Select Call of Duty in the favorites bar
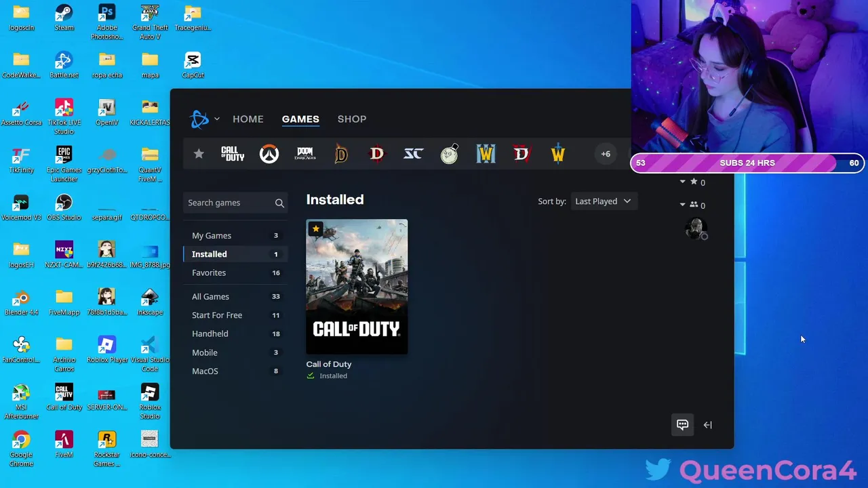The height and width of the screenshot is (488, 868). (233, 154)
